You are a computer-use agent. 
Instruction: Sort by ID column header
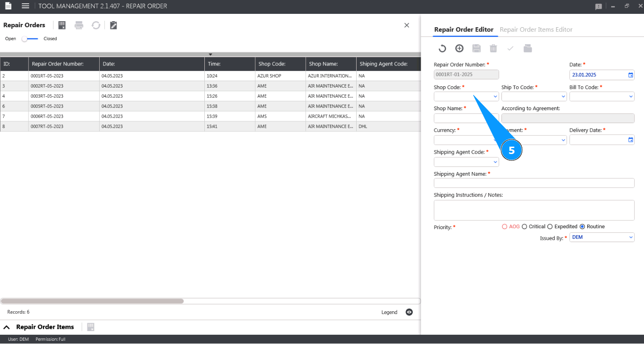coord(14,64)
